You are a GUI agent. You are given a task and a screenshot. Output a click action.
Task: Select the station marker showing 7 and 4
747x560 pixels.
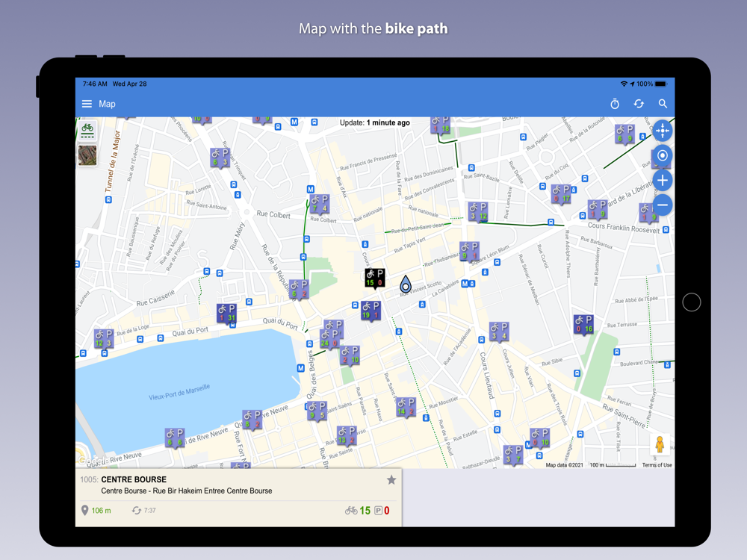[x=320, y=205]
